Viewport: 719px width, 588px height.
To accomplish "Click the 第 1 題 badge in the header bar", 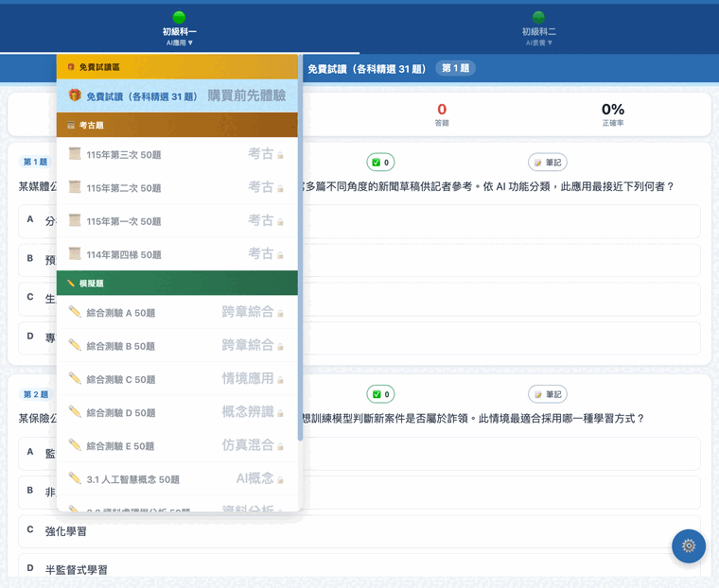I will click(455, 68).
